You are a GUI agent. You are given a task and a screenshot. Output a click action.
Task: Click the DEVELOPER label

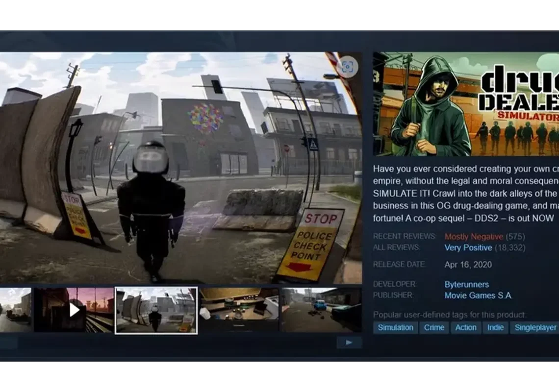395,284
